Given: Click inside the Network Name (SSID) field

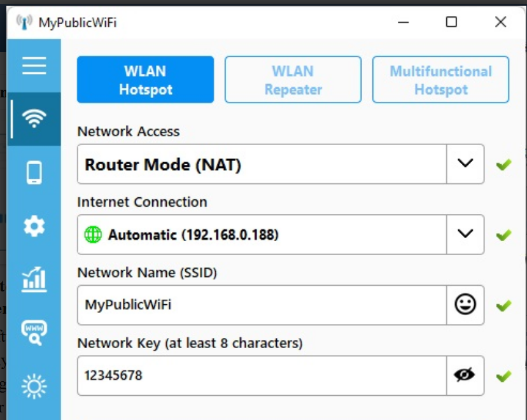Looking at the screenshot, I should pos(255,305).
